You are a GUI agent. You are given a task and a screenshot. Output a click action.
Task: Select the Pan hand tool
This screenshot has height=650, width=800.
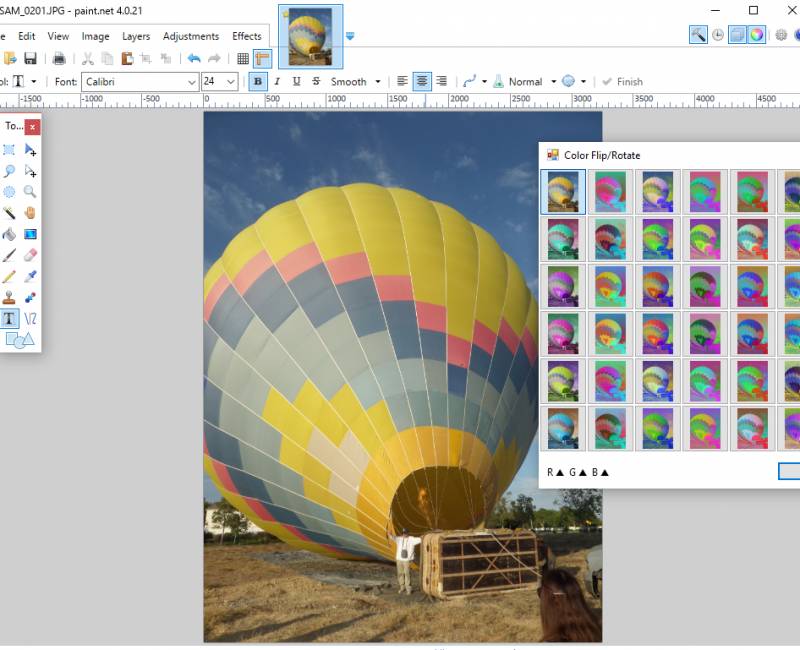point(30,213)
